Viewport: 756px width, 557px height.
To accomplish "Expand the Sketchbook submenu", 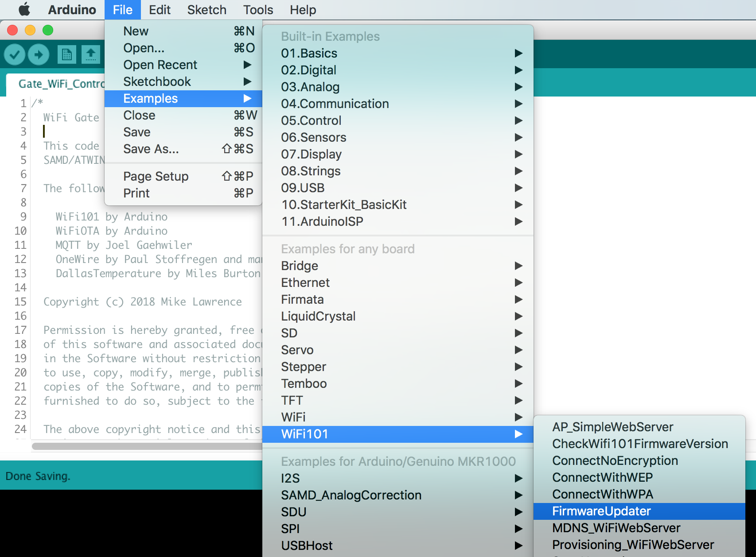I will (183, 81).
